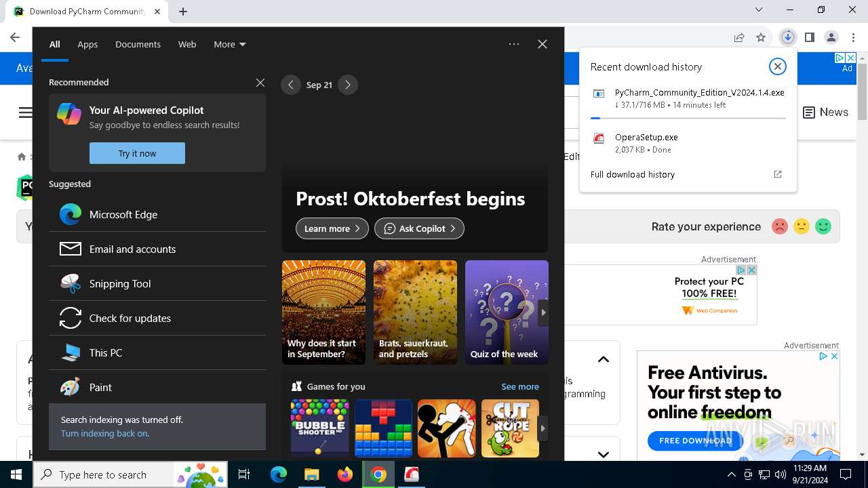The width and height of the screenshot is (868, 488).
Task: Click the volume icon in system tray
Action: click(780, 474)
